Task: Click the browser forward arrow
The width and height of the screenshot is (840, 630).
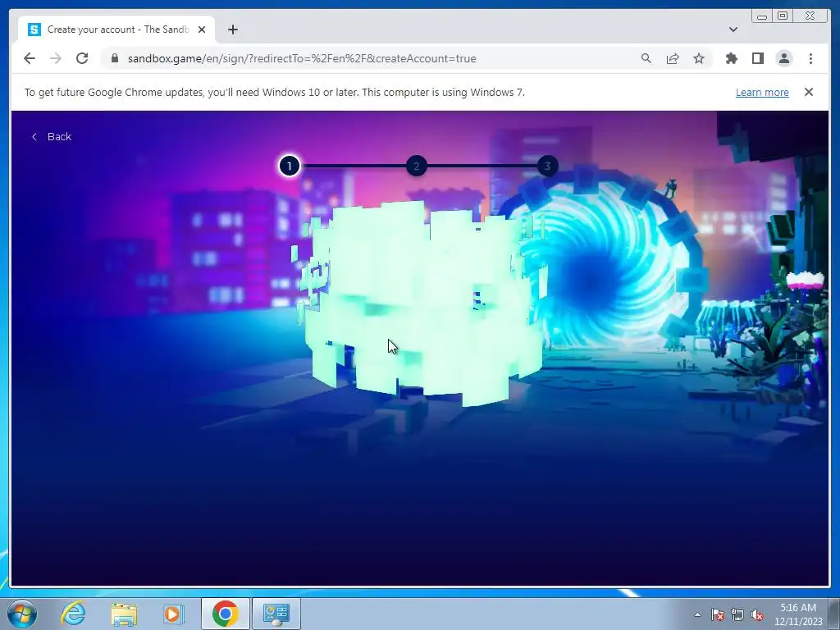Action: 56,58
